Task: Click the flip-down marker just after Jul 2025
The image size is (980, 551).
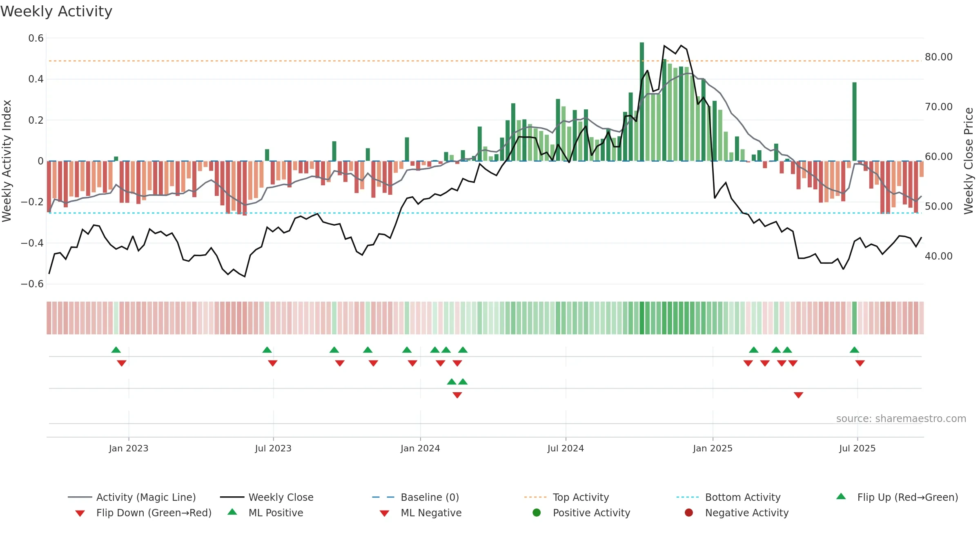Action: 860,363
